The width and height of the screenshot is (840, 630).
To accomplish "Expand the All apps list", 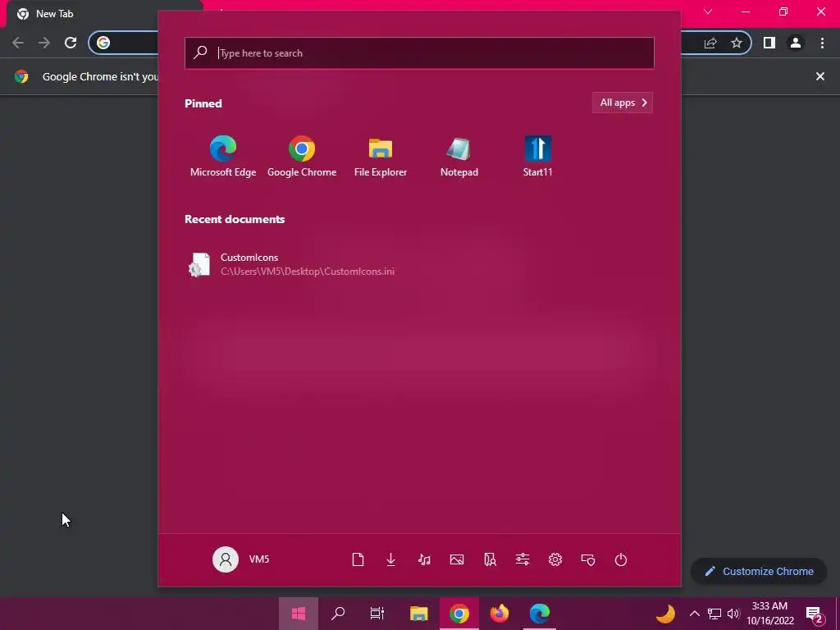I will point(623,103).
